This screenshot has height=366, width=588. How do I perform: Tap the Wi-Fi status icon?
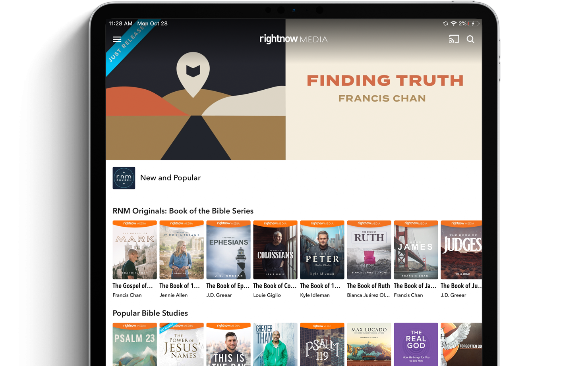point(453,23)
